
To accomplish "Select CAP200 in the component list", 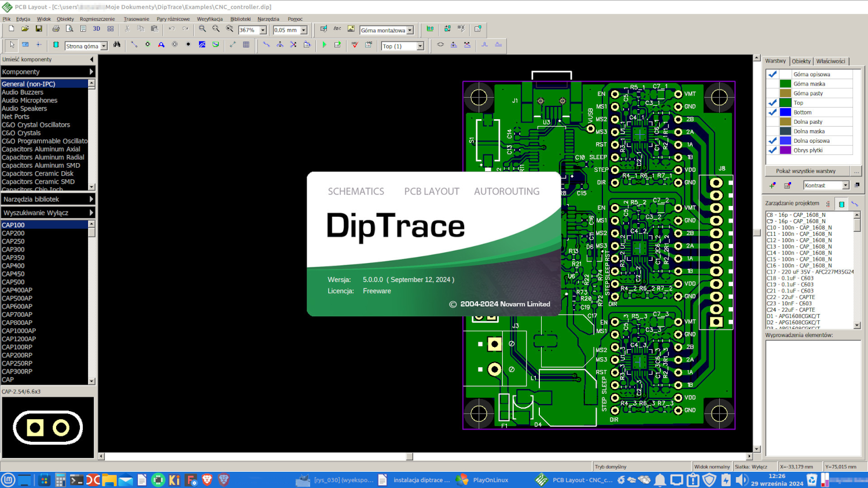I will coord(13,233).
